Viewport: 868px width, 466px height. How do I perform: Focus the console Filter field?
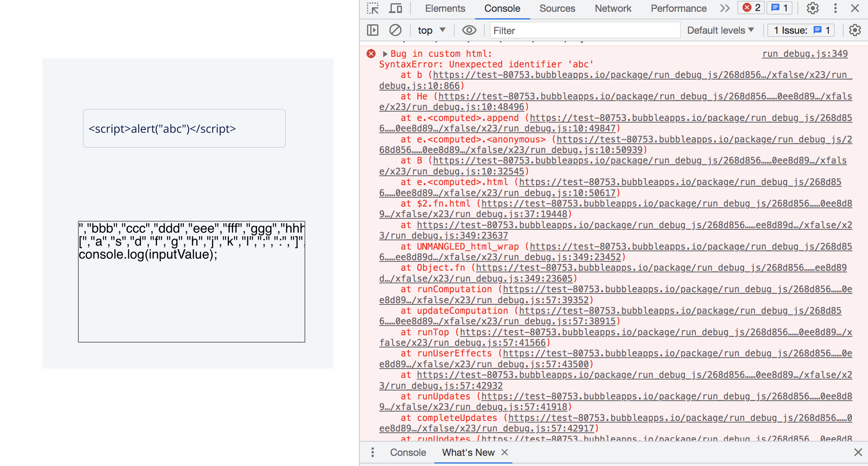pyautogui.click(x=585, y=30)
